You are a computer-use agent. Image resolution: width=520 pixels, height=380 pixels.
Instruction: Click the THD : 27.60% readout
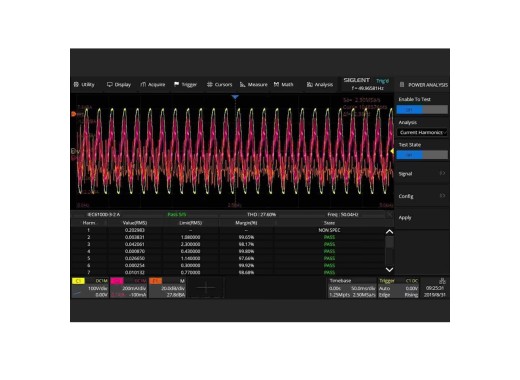click(262, 215)
